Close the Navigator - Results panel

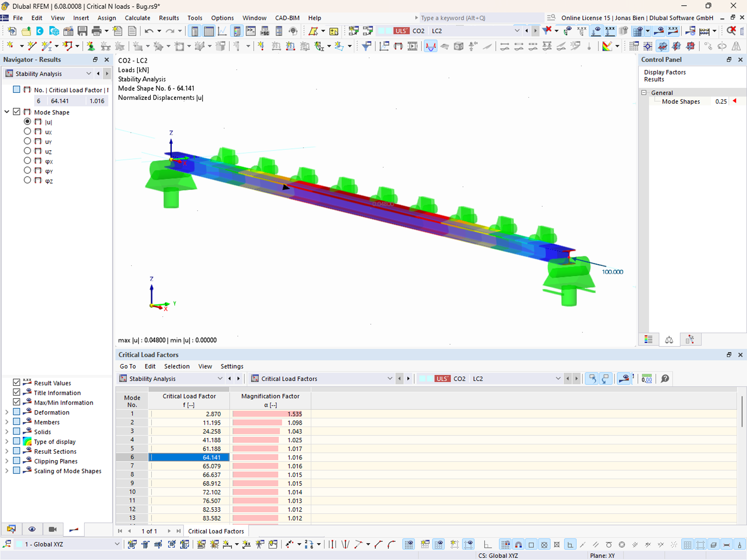click(x=106, y=60)
